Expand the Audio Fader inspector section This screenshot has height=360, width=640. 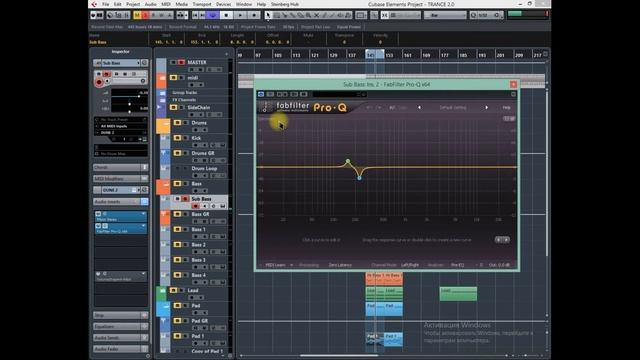pyautogui.click(x=120, y=349)
